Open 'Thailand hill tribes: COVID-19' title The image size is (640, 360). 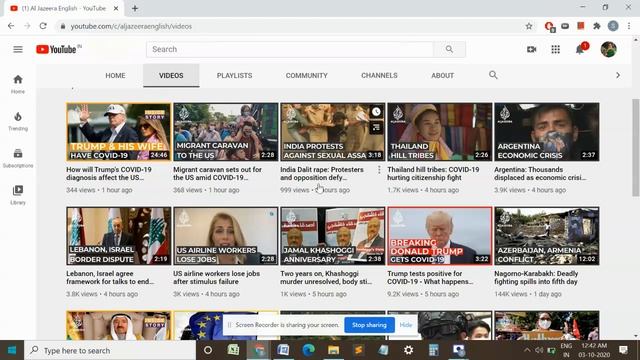click(433, 173)
